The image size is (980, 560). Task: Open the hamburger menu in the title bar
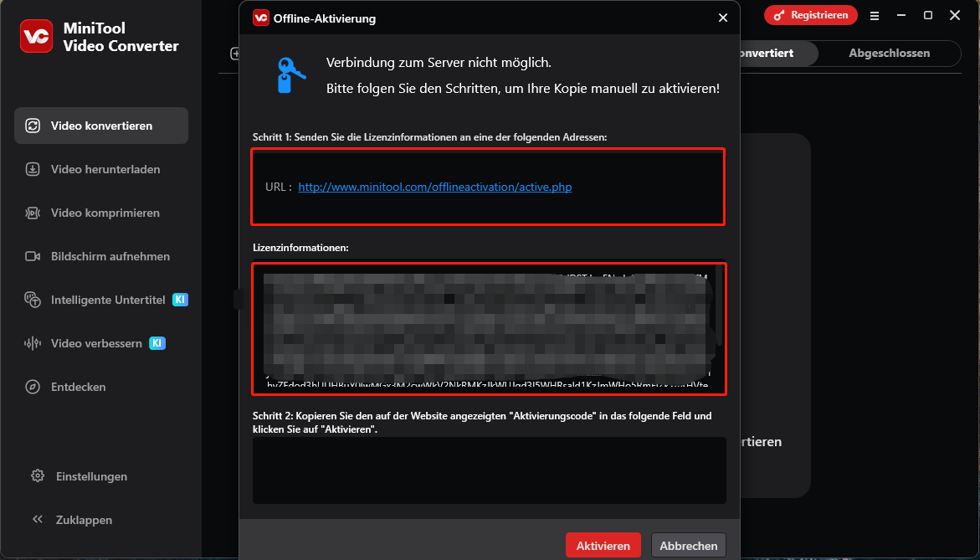coord(875,16)
